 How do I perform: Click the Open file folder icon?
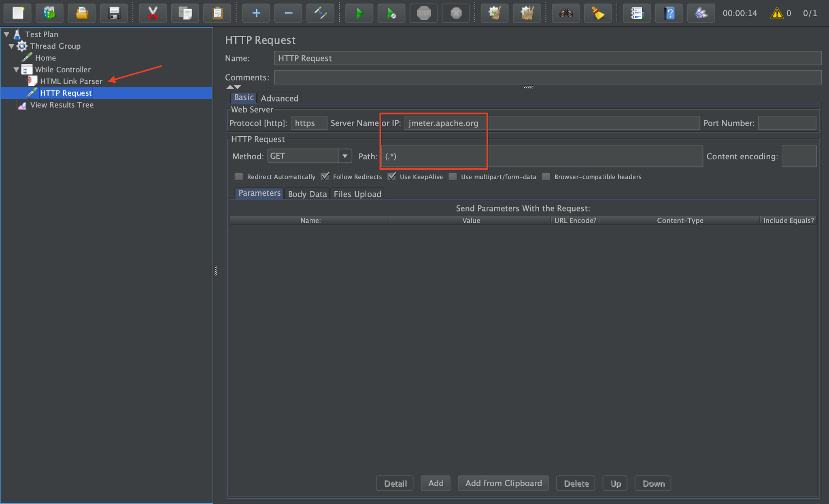click(x=82, y=13)
